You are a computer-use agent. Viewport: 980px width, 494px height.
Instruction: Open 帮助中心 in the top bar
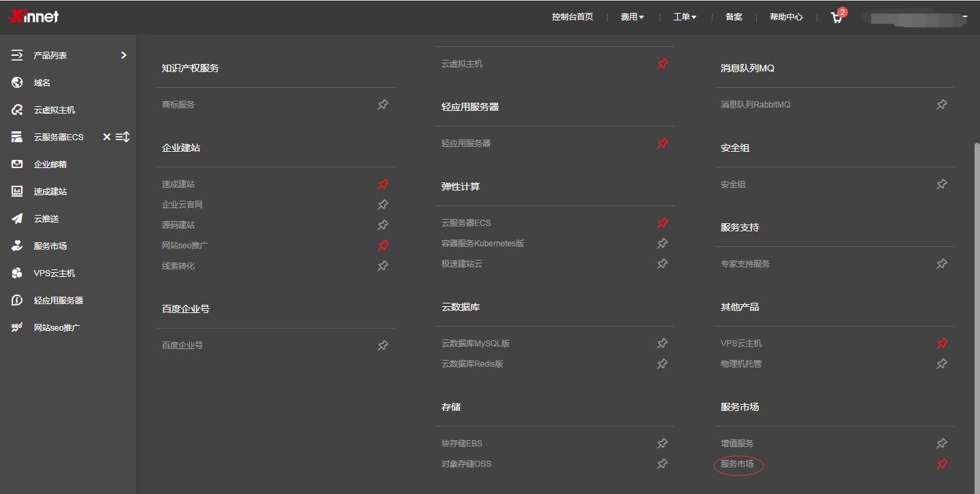click(786, 17)
